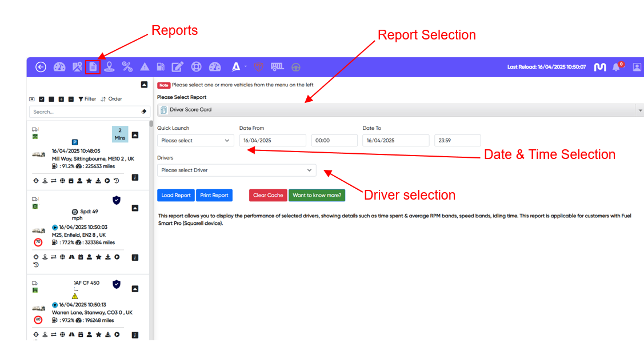This screenshot has height=346, width=644.
Task: Open the notifications bell
Action: [616, 67]
